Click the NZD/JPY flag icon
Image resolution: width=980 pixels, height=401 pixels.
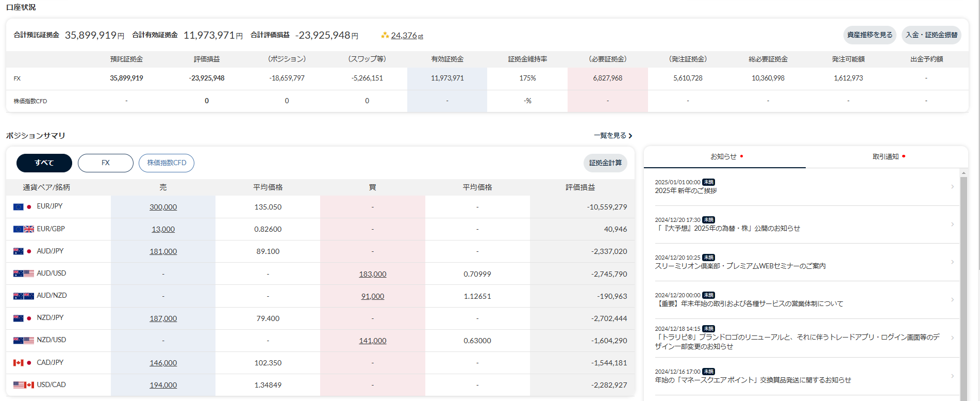click(x=23, y=318)
